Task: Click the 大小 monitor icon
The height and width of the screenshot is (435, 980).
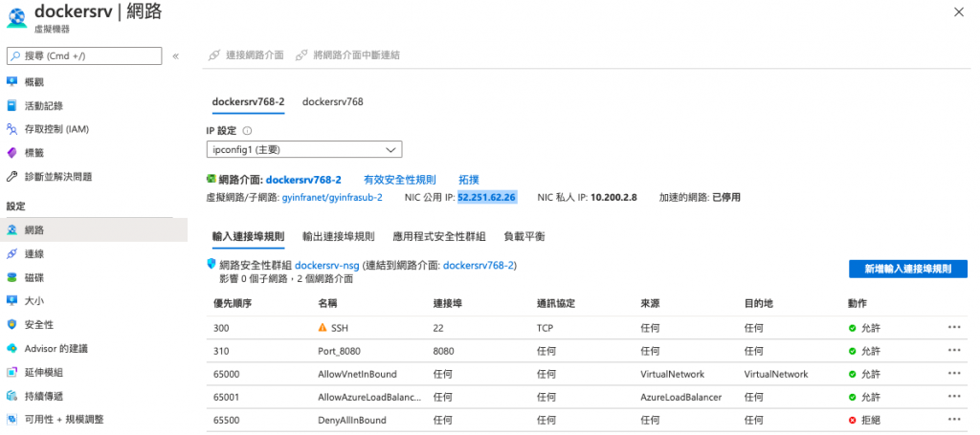Action: [11, 301]
